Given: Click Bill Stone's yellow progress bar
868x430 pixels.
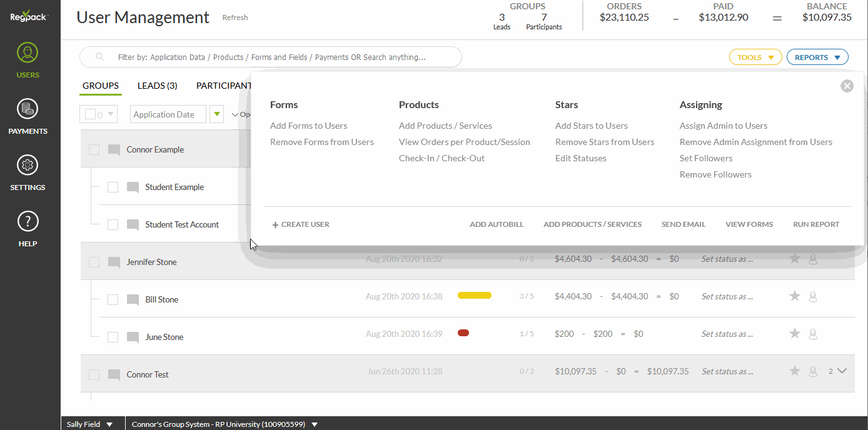Looking at the screenshot, I should click(474, 295).
